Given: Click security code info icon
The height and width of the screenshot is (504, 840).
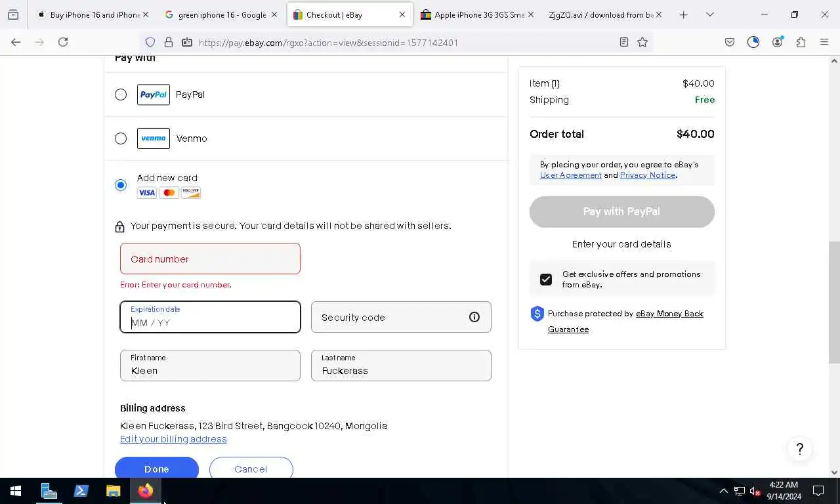Looking at the screenshot, I should (474, 317).
